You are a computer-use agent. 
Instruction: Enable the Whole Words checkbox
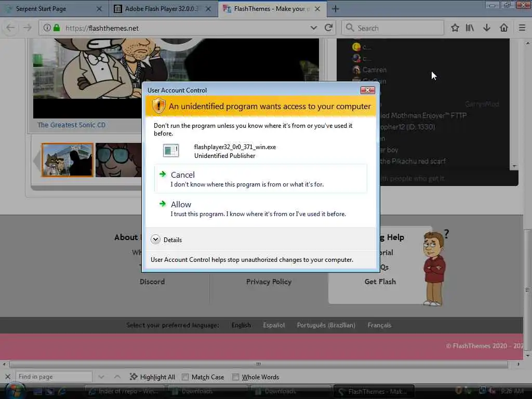(235, 377)
